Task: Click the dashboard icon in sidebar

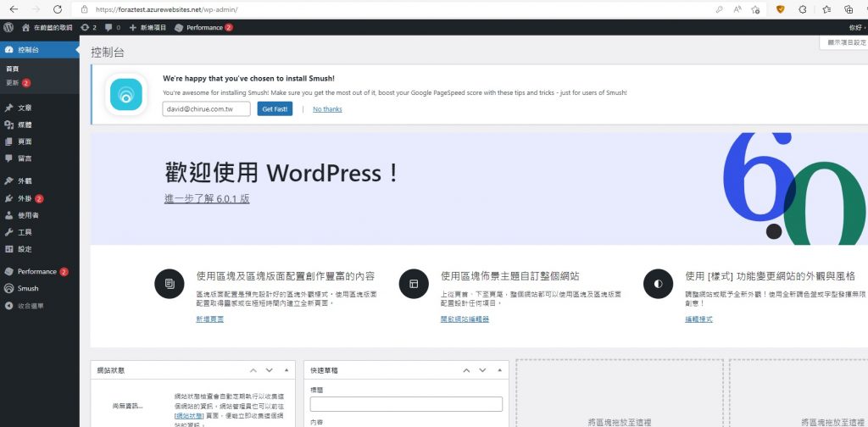Action: point(8,50)
